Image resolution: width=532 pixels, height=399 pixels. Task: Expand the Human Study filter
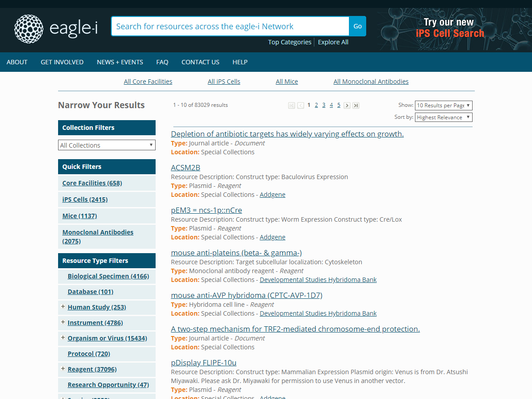pos(63,307)
